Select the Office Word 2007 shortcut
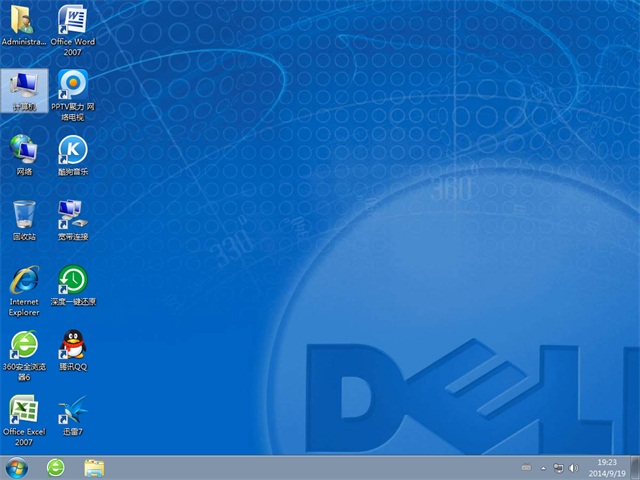640x480 pixels. point(72,21)
